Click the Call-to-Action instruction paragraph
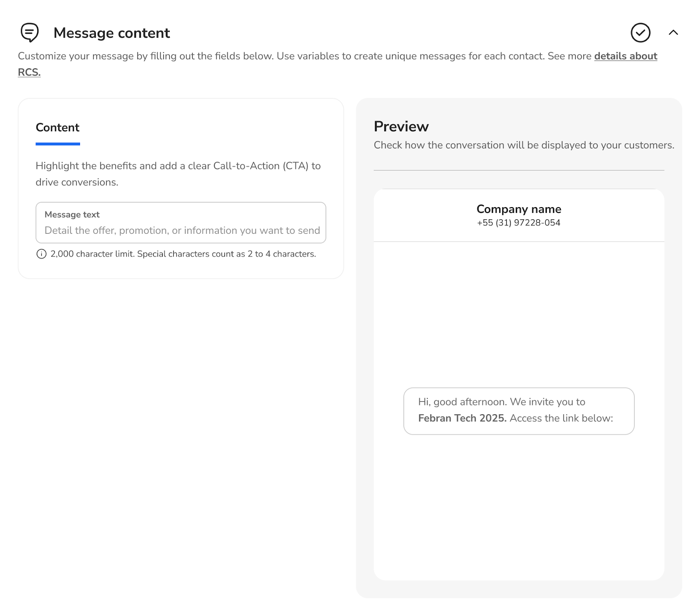This screenshot has height=616, width=700. (178, 174)
